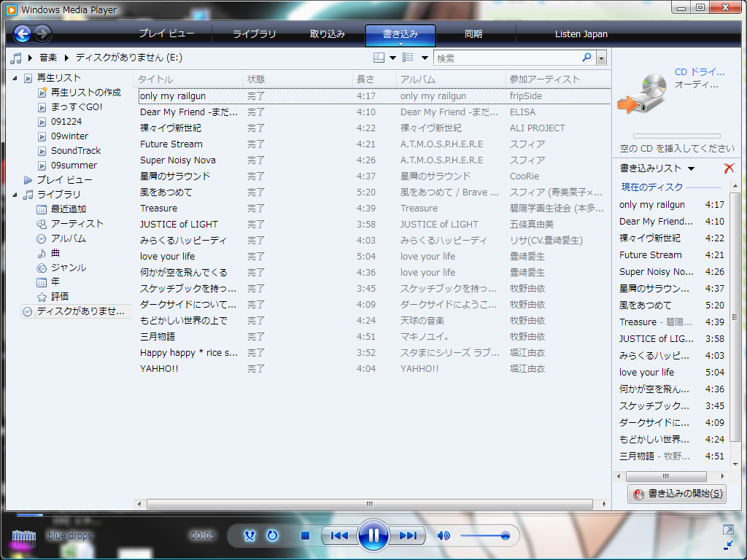Expand breadcrumb arrow after 音楽

click(x=66, y=58)
